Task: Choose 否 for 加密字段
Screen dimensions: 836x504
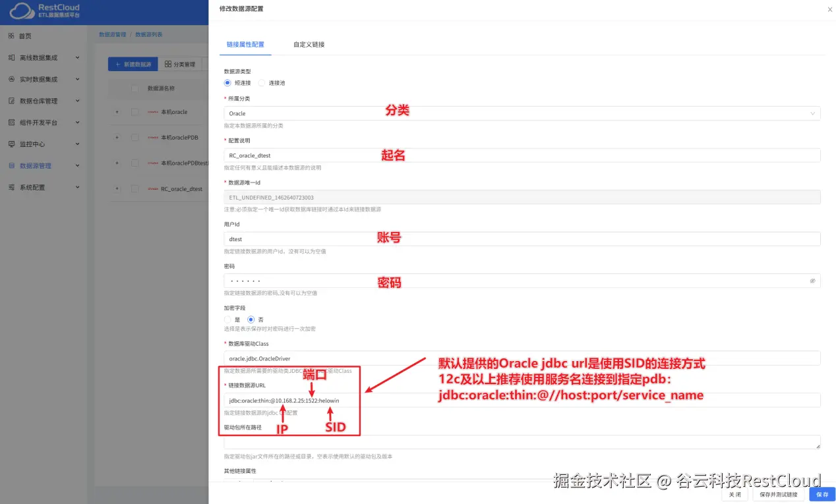Action: tap(251, 320)
